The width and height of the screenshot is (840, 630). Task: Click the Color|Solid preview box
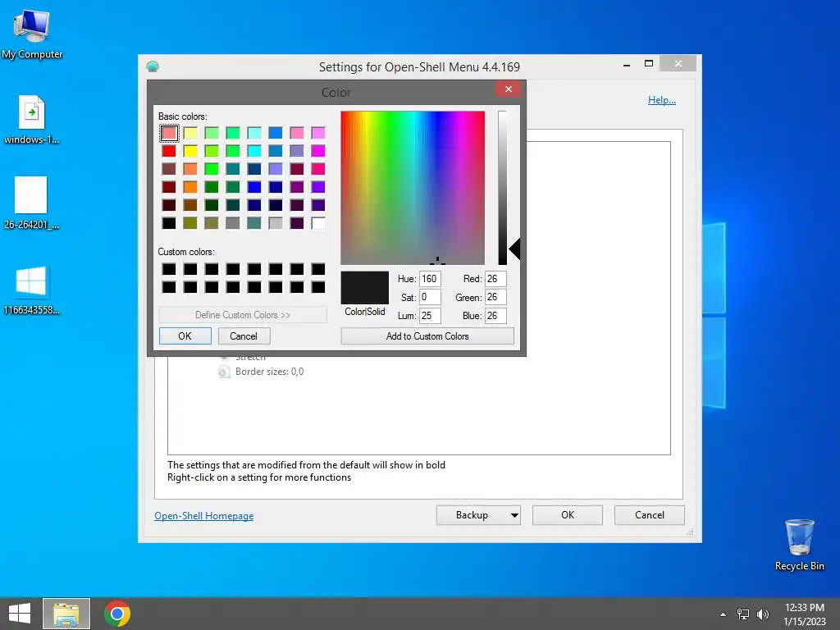[x=364, y=288]
